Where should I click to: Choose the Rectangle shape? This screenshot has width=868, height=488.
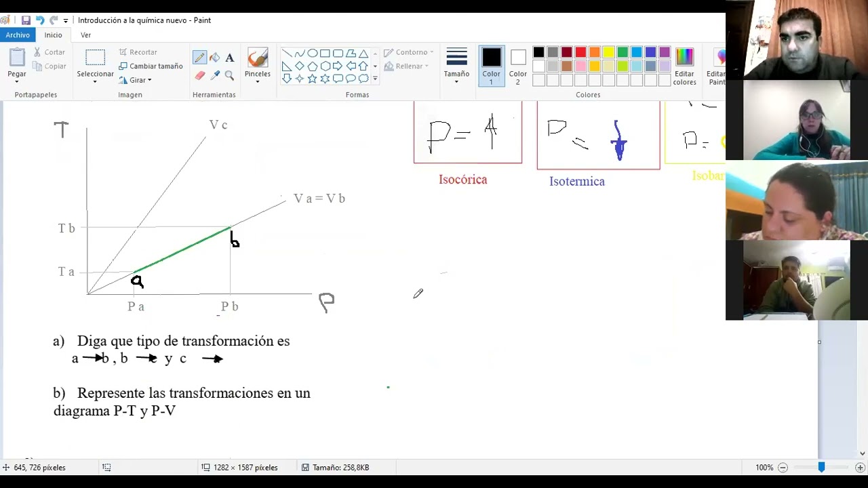325,54
